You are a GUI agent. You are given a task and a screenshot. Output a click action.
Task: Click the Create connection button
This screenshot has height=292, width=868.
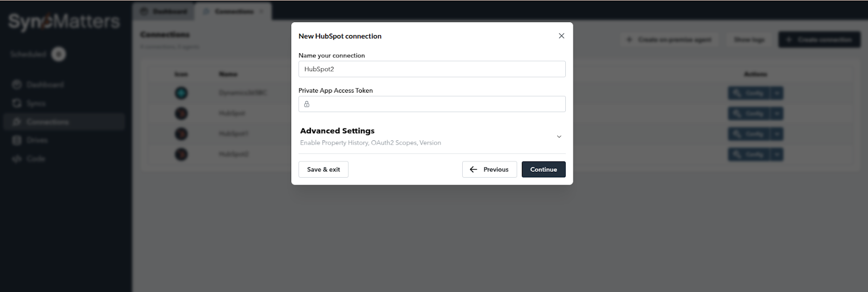click(x=819, y=40)
